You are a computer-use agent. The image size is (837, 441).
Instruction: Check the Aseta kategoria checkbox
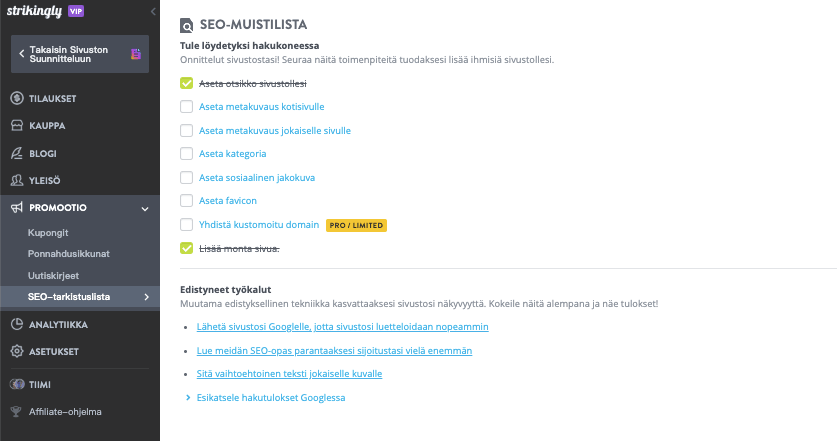pos(186,154)
